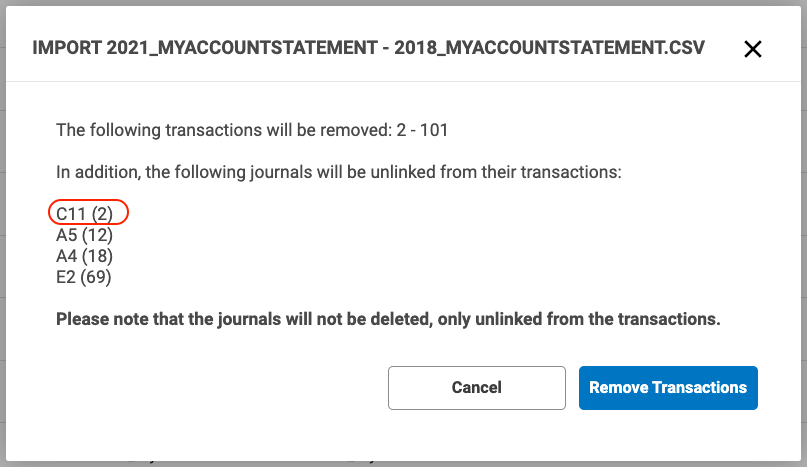The image size is (807, 467).
Task: Click the 'In addition' journals unlinked sentence
Action: [339, 172]
